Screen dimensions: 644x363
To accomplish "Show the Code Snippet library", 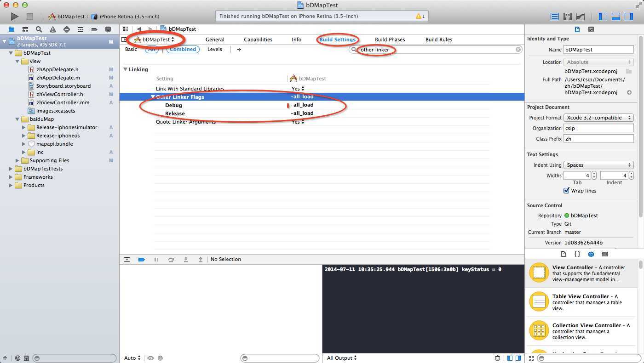I will click(x=577, y=254).
